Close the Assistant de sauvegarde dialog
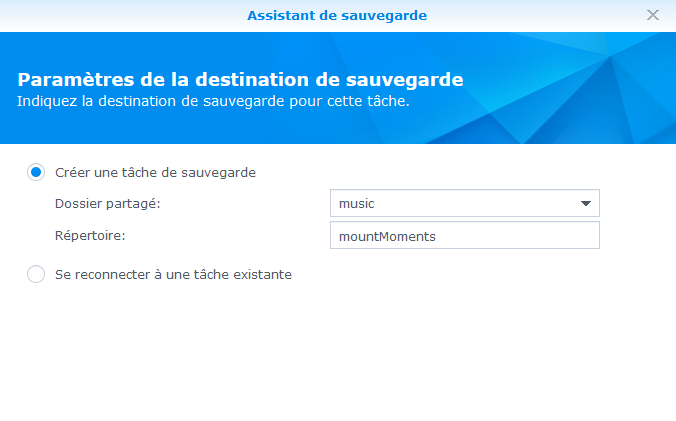 [653, 15]
